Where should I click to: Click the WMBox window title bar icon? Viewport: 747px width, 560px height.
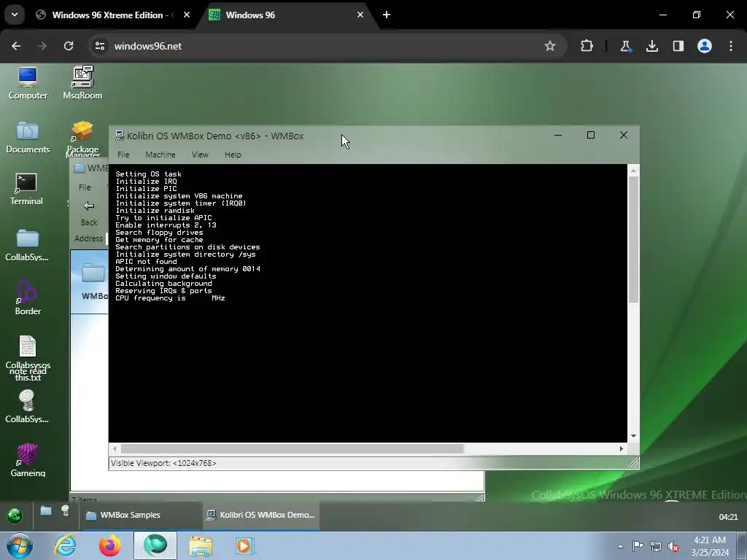click(x=119, y=136)
